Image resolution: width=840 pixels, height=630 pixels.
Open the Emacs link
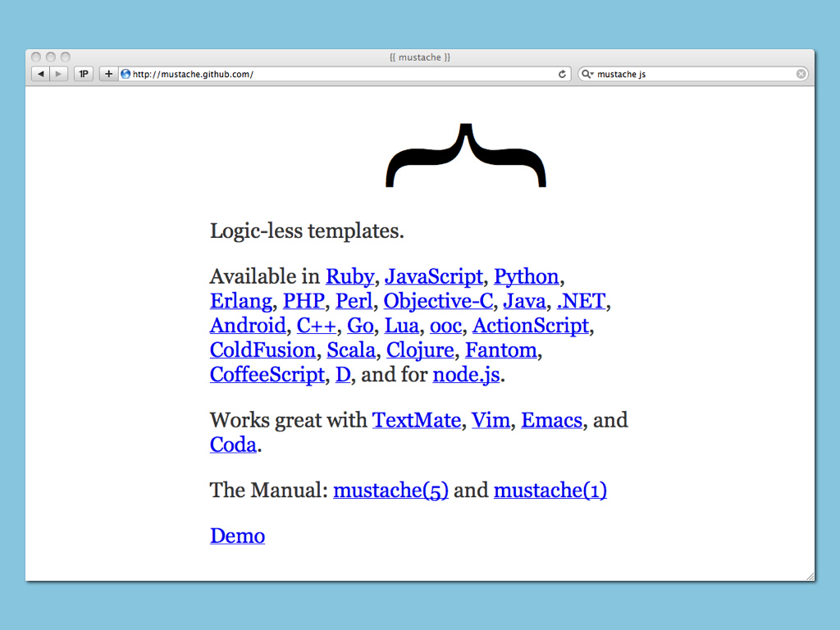551,421
